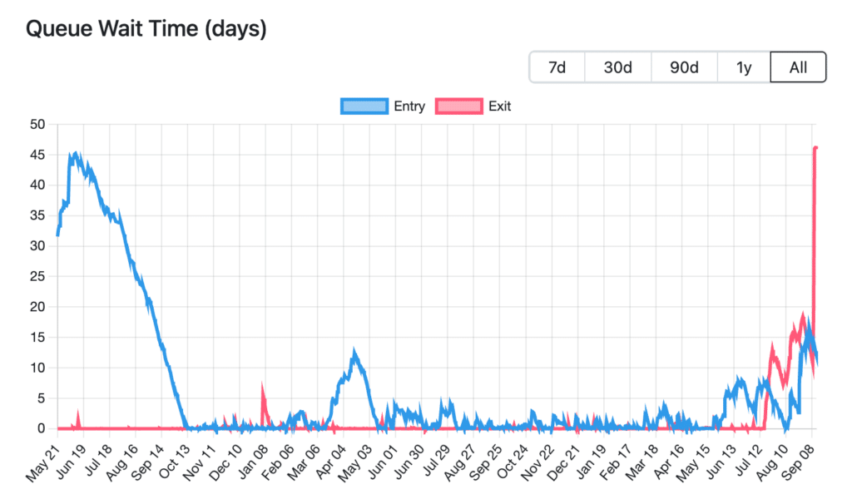Click the Sep 08 axis label
The height and width of the screenshot is (504, 852).
coord(800,462)
